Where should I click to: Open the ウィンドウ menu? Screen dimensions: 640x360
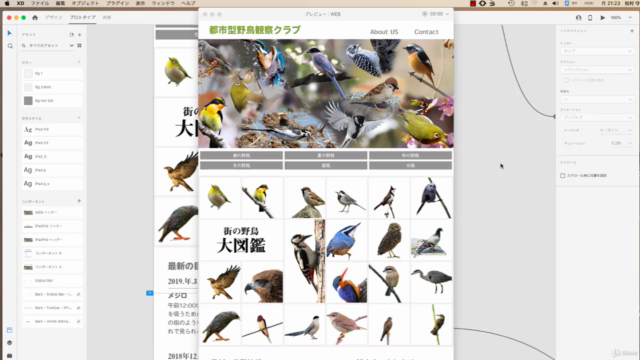(163, 3)
